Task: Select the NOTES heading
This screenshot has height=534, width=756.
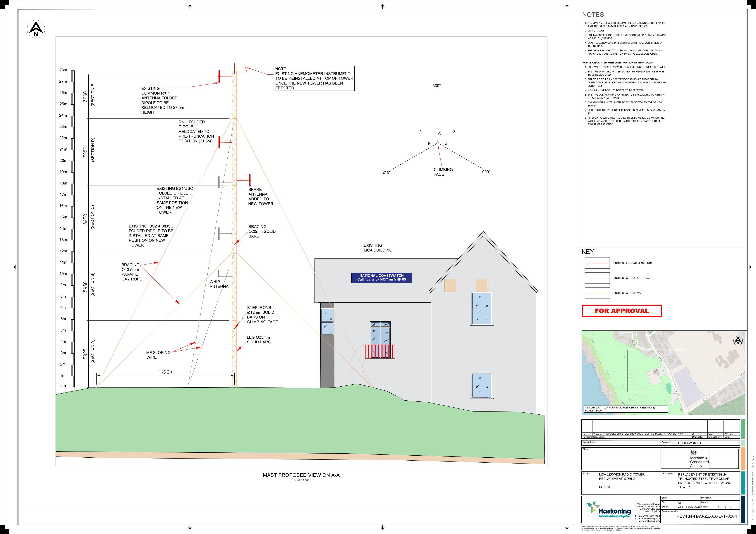Action: tap(593, 15)
